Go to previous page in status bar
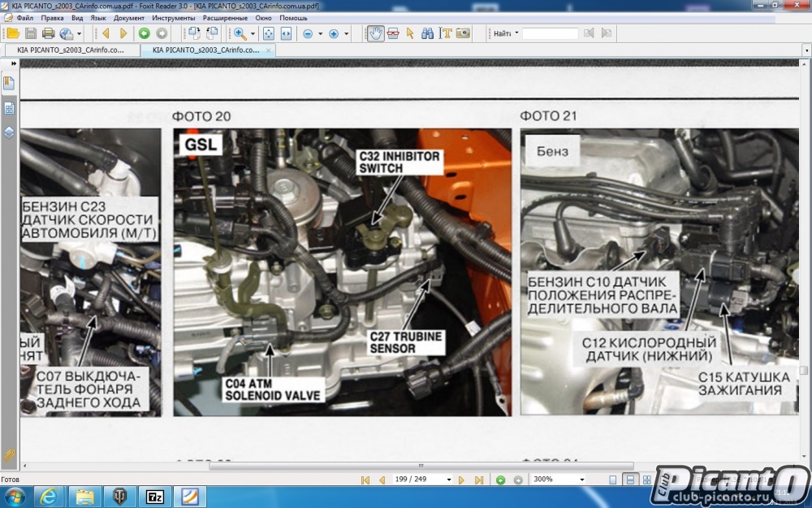The height and width of the screenshot is (508, 812). 382,480
